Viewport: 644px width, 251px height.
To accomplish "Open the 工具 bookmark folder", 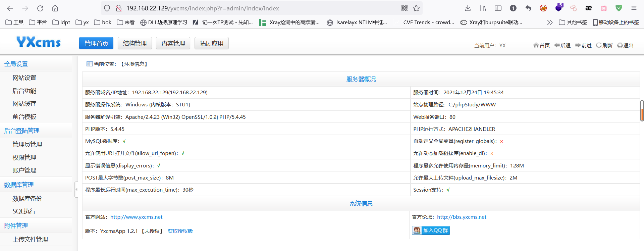I will pos(14,22).
